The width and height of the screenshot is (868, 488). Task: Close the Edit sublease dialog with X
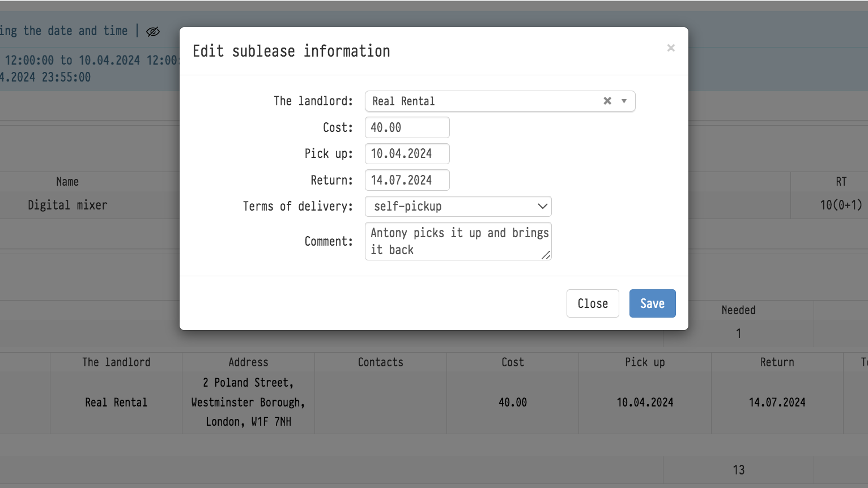(671, 48)
